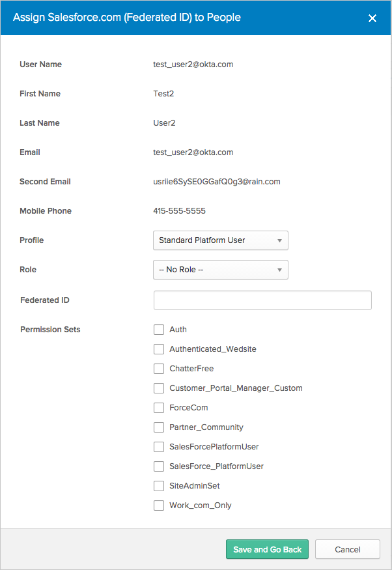Toggle the SalesForce_PlatformUser checkbox

tap(159, 466)
